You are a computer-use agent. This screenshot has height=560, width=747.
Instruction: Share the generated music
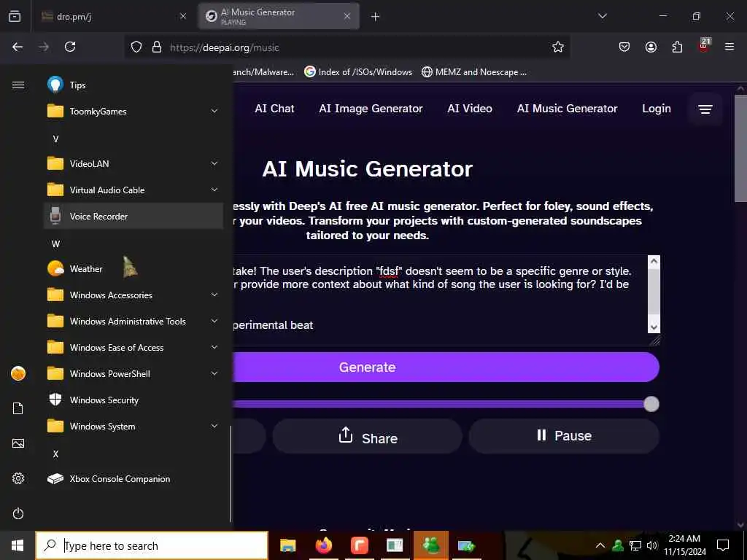click(368, 436)
